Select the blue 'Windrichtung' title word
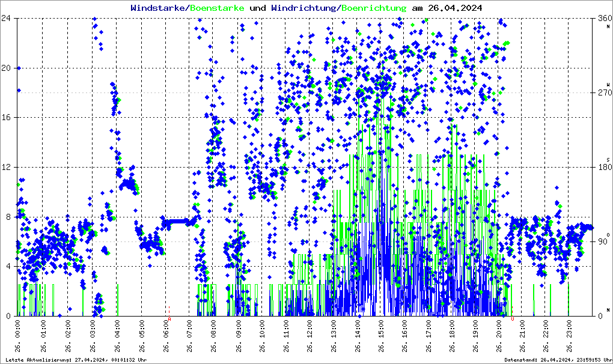 [303, 8]
